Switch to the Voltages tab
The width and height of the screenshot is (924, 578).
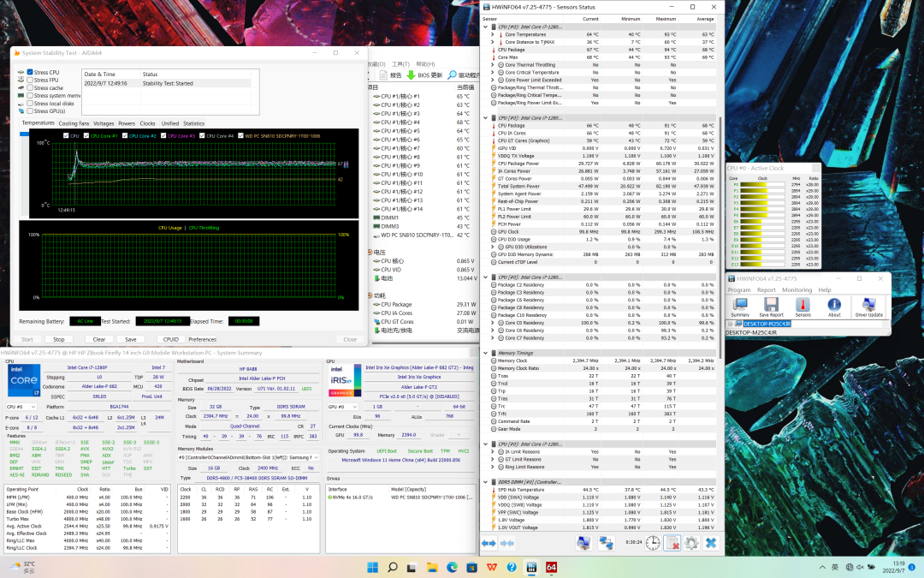pos(104,123)
